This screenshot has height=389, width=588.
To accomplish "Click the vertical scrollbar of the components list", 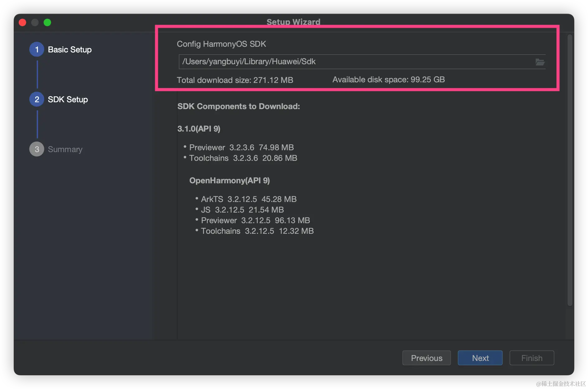I will pyautogui.click(x=570, y=170).
